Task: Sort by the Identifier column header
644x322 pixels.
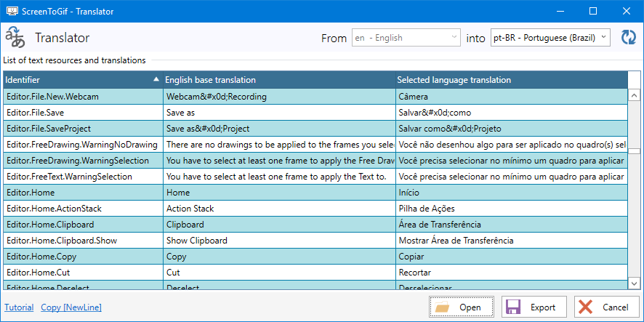Action: pyautogui.click(x=83, y=80)
